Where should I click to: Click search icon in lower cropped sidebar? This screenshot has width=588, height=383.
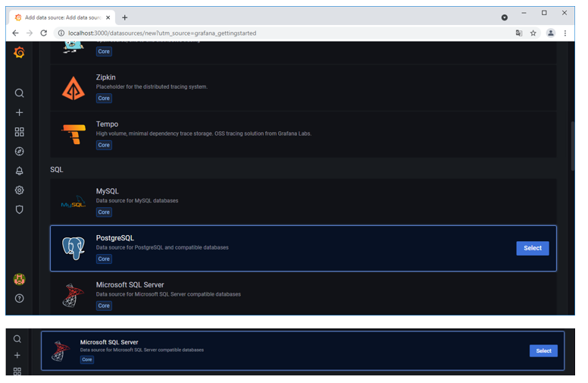click(17, 339)
